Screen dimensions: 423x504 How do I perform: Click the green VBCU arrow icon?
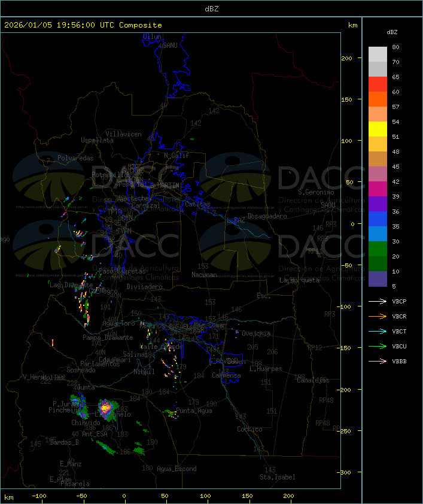pos(378,346)
